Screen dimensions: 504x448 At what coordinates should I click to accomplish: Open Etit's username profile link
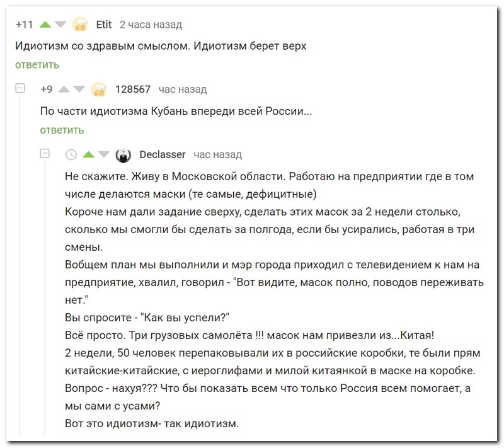pos(104,25)
